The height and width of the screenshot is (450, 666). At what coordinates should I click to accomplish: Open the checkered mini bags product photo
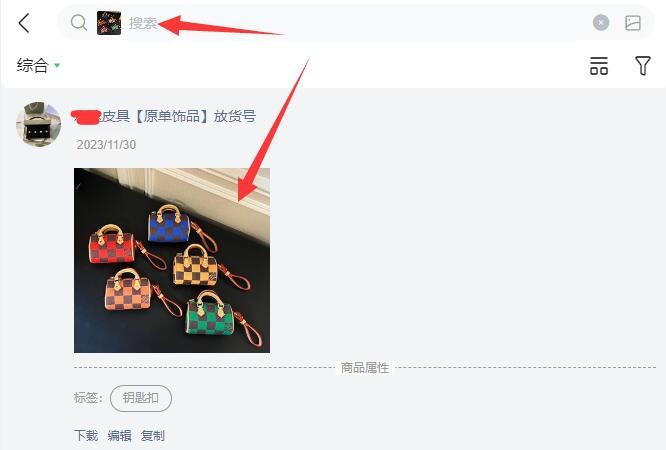click(x=172, y=260)
